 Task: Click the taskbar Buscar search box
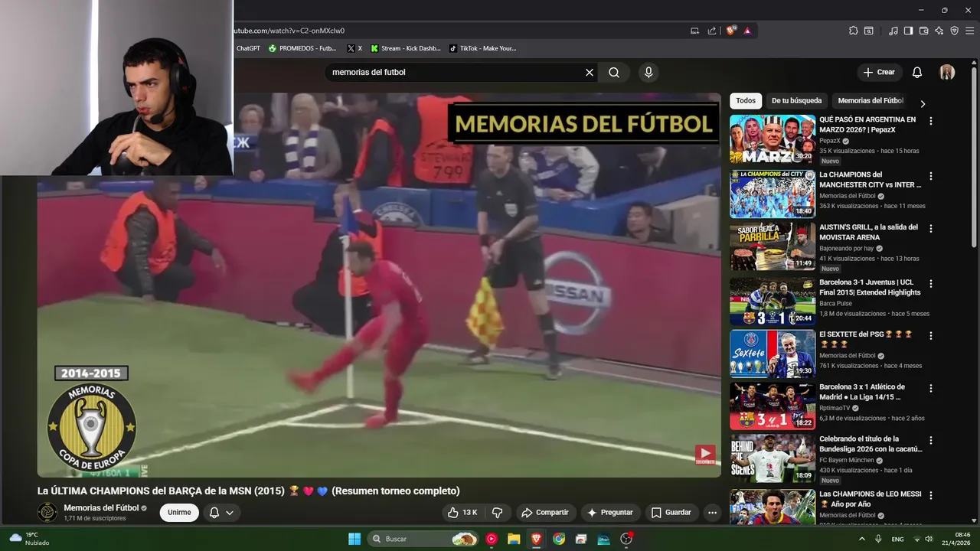424,539
